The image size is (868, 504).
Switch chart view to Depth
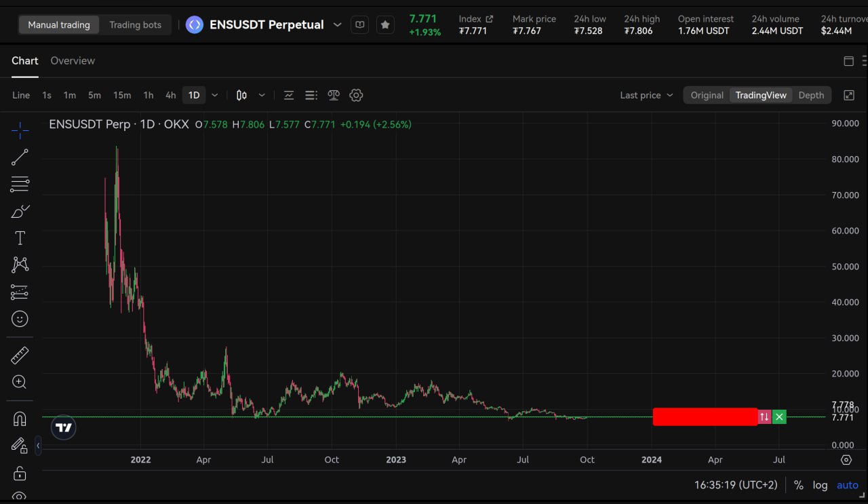(811, 95)
